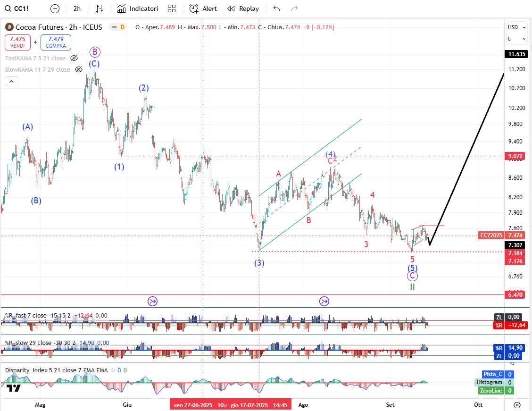Click the CCZ2025 contract label
Screen dimensions: 532x411
point(491,235)
